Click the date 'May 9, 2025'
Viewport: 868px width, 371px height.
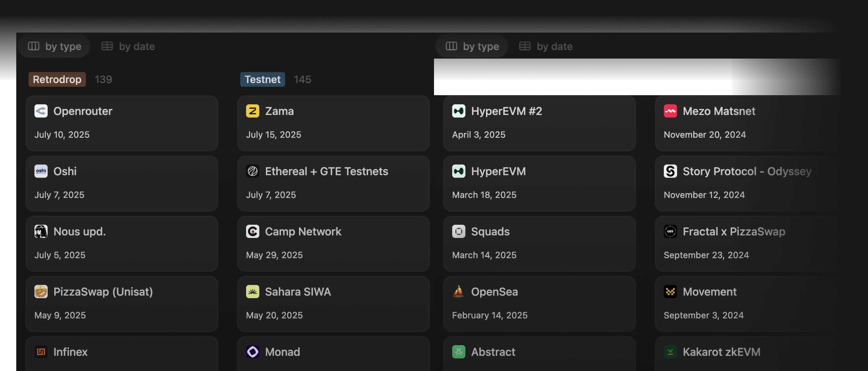(x=60, y=315)
